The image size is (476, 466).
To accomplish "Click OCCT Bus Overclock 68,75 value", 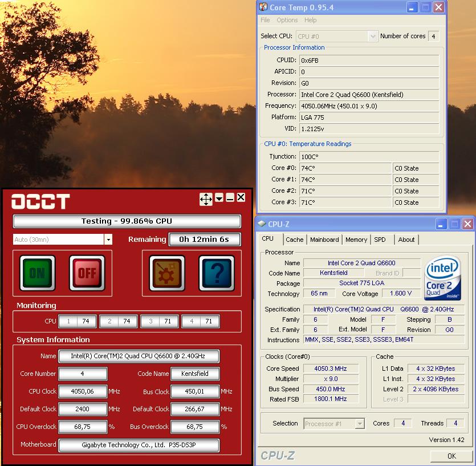I will click(195, 427).
